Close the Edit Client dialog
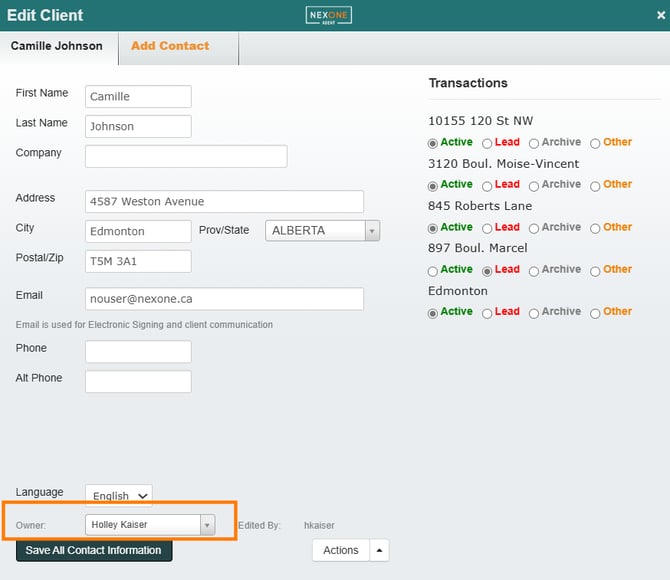 click(x=660, y=16)
